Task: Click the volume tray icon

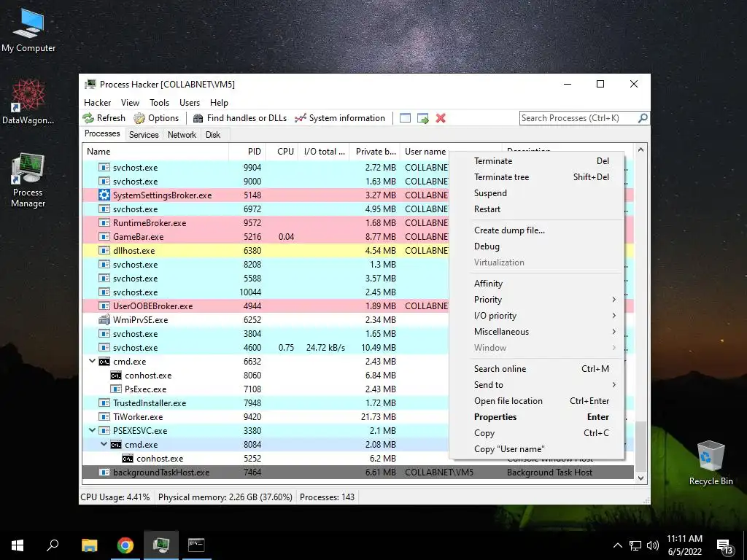Action: coord(653,545)
